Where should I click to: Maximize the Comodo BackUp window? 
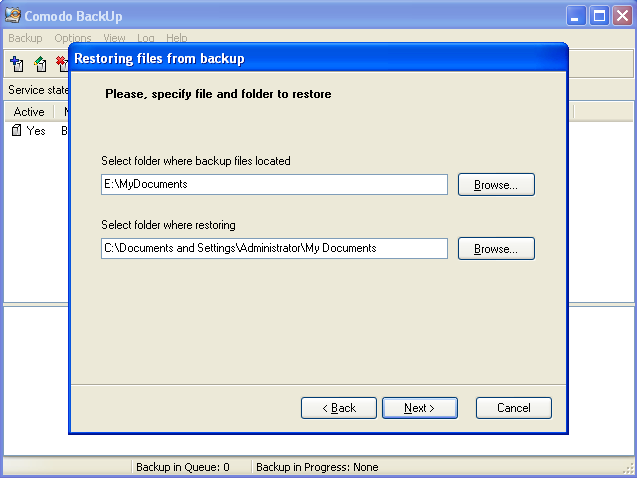pos(599,16)
